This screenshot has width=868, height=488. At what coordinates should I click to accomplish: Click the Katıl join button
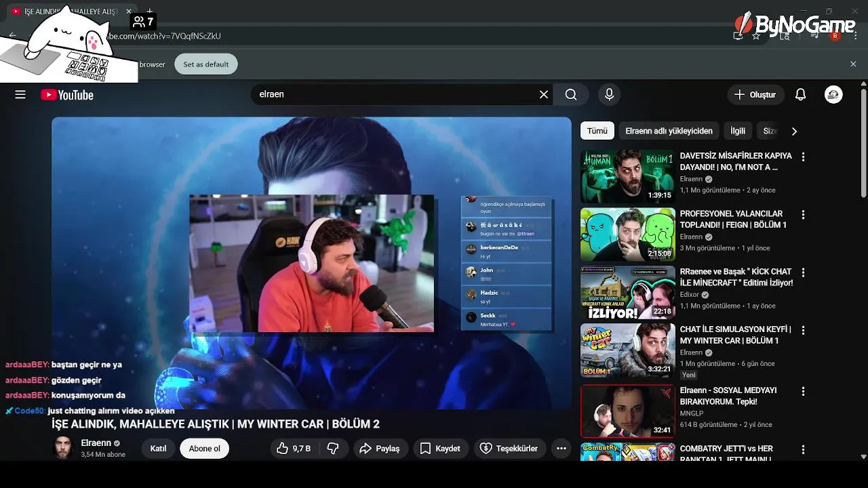[158, 449]
